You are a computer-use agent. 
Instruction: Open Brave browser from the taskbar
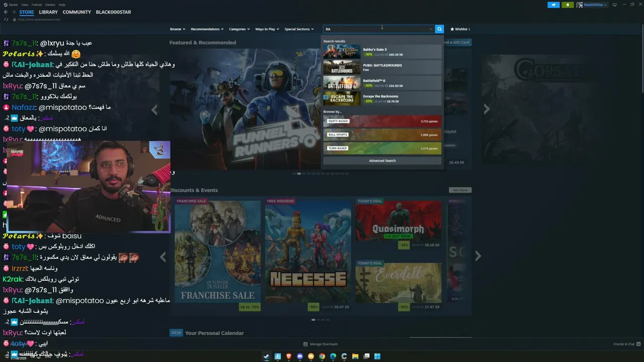click(x=289, y=356)
